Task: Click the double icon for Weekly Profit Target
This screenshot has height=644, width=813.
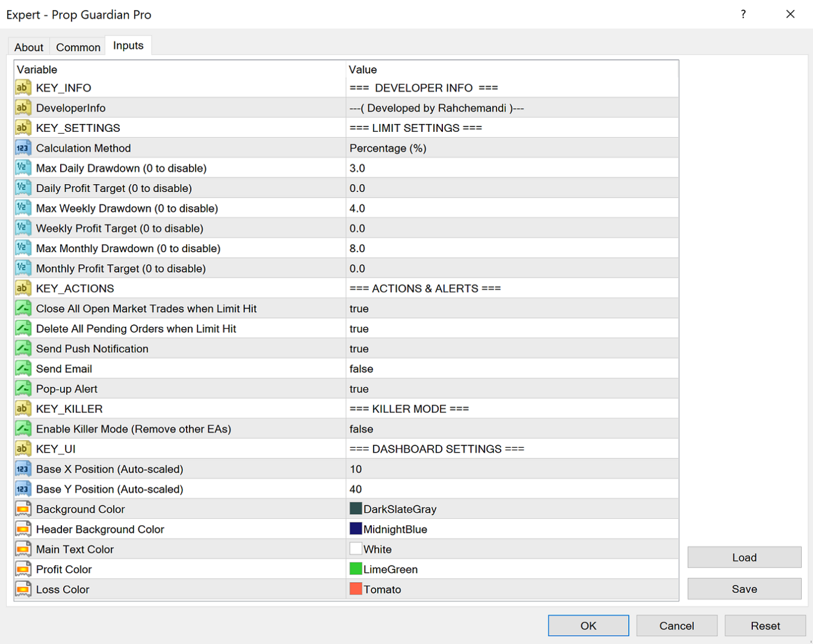Action: point(23,228)
